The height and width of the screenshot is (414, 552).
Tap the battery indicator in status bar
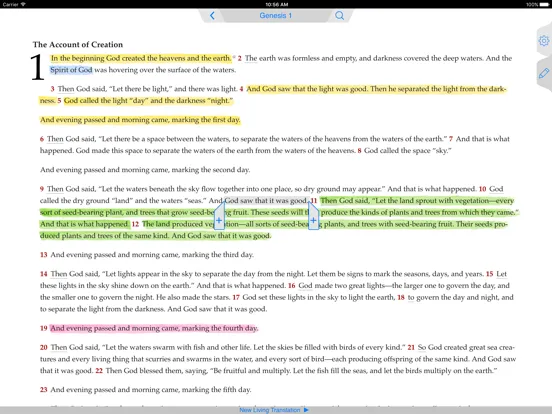544,5
